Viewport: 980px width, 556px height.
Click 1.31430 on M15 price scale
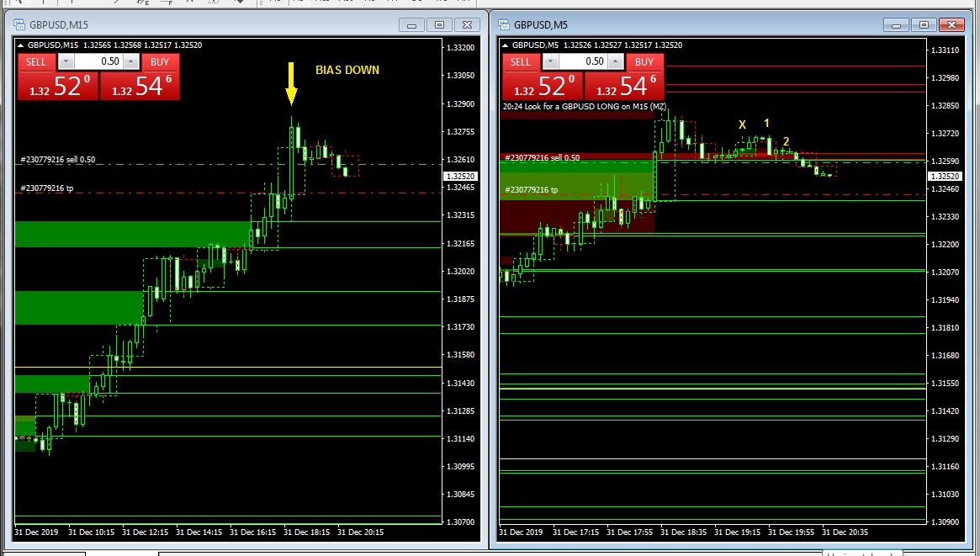460,384
